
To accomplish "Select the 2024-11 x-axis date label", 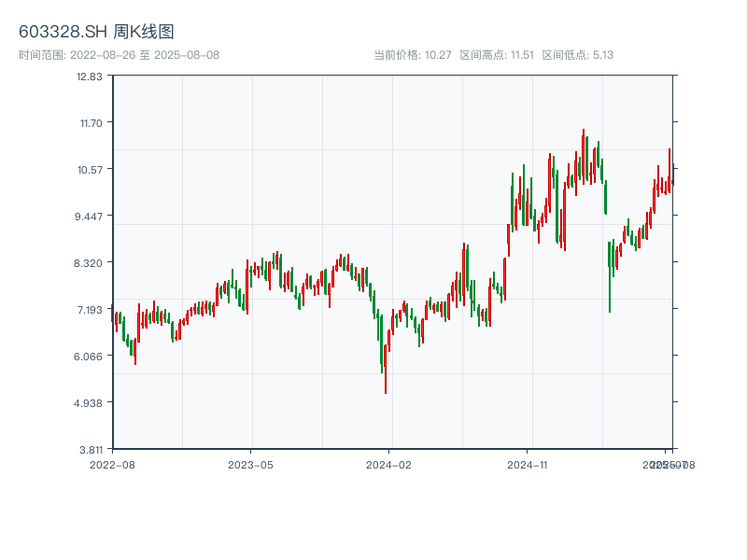I will coord(529,464).
